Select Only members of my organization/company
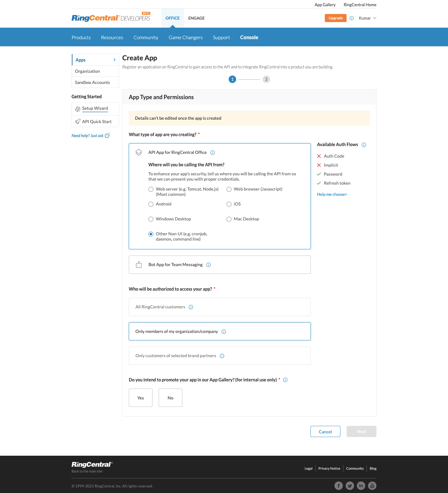 pyautogui.click(x=220, y=331)
